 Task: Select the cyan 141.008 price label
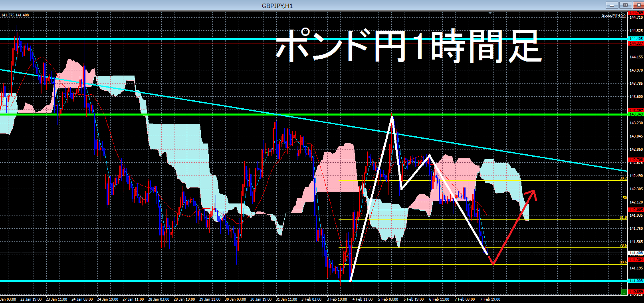(636, 281)
